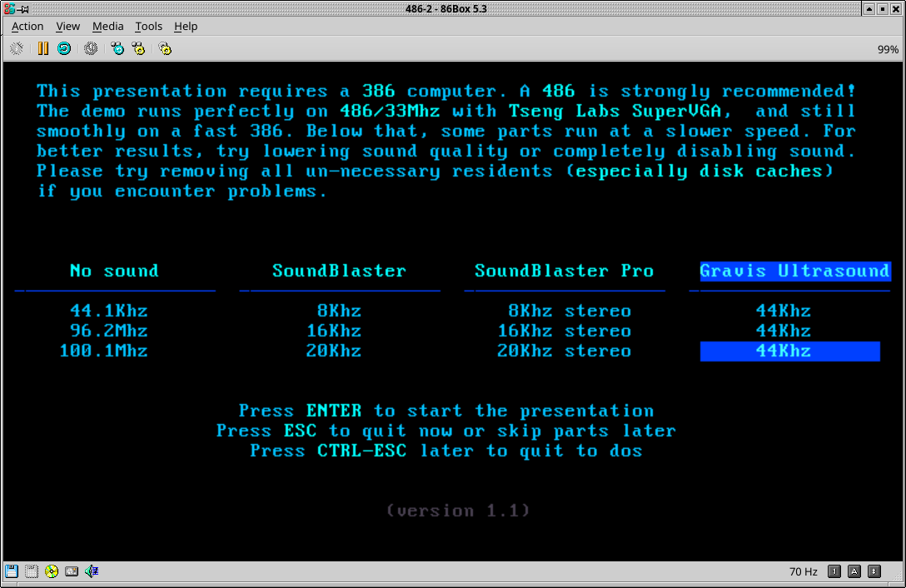Click the cyan hard reset icon
The height and width of the screenshot is (588, 906).
pyautogui.click(x=64, y=48)
